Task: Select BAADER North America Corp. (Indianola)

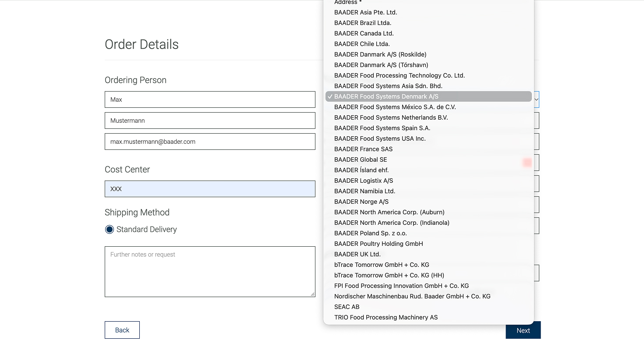Action: 428,223
